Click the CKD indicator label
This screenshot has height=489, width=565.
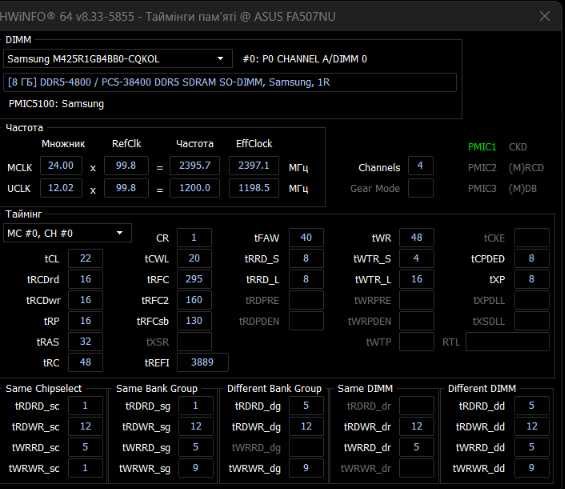pyautogui.click(x=518, y=147)
